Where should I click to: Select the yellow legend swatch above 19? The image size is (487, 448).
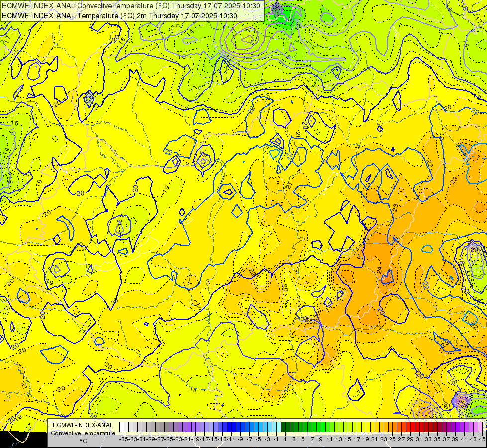click(x=364, y=427)
